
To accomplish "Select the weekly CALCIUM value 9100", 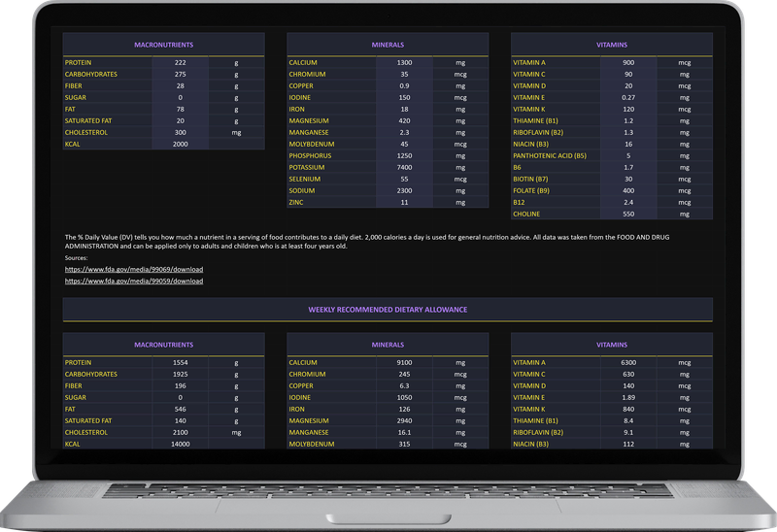I will tap(404, 362).
